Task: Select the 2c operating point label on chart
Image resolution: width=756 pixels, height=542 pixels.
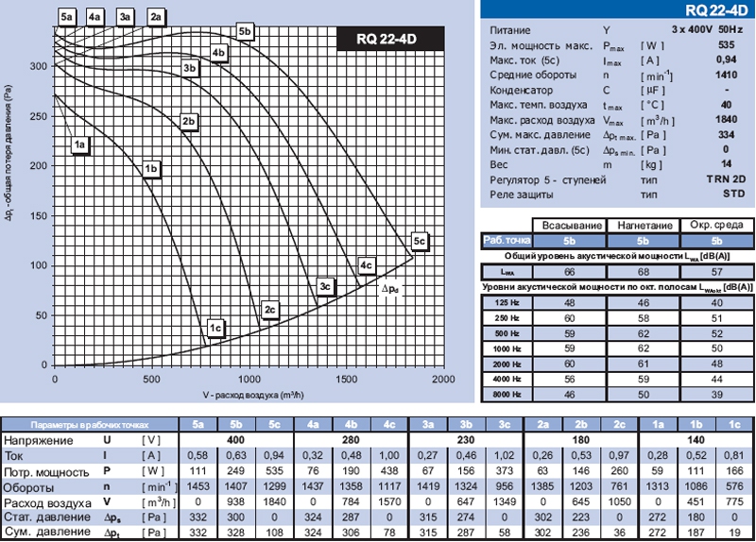Action: (x=270, y=310)
